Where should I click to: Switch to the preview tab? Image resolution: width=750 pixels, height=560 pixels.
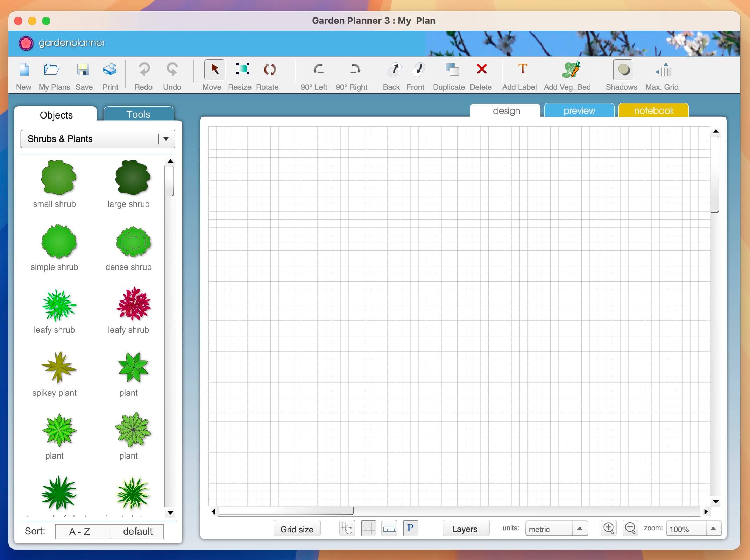[x=578, y=110]
